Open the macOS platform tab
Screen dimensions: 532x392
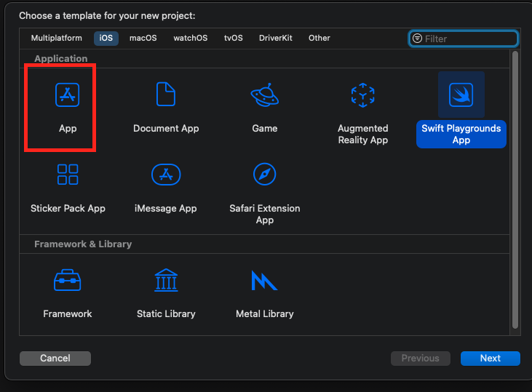coord(143,38)
